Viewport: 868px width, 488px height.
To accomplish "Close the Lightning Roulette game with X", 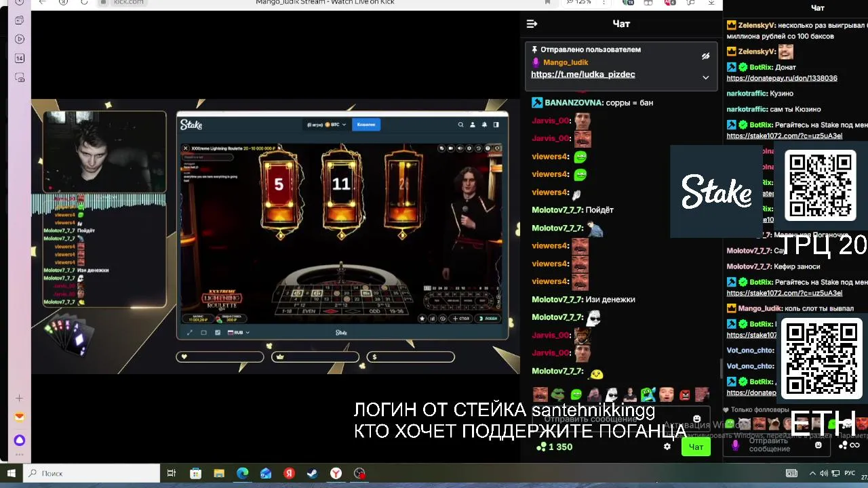I will pyautogui.click(x=186, y=148).
